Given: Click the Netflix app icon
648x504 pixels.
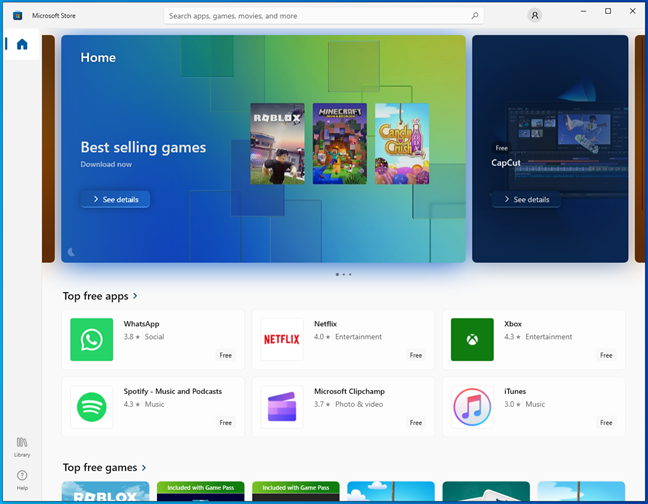Looking at the screenshot, I should pos(282,340).
